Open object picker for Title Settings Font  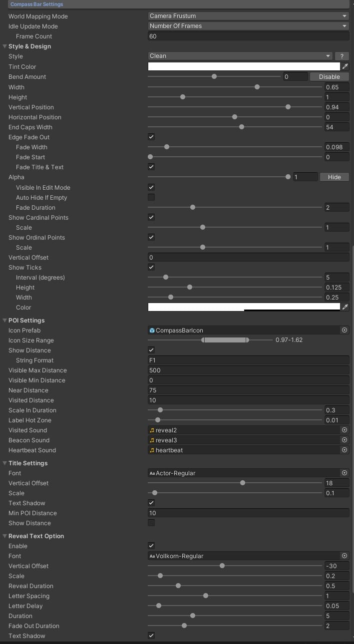pos(344,473)
